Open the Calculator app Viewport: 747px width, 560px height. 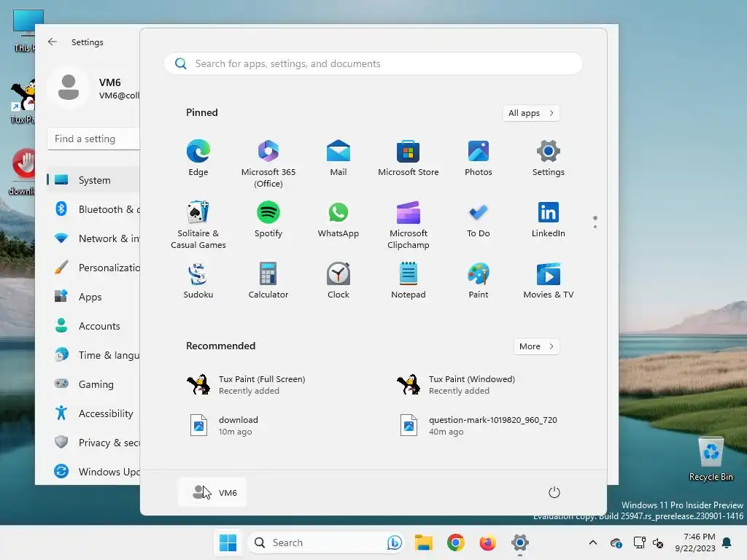(268, 281)
